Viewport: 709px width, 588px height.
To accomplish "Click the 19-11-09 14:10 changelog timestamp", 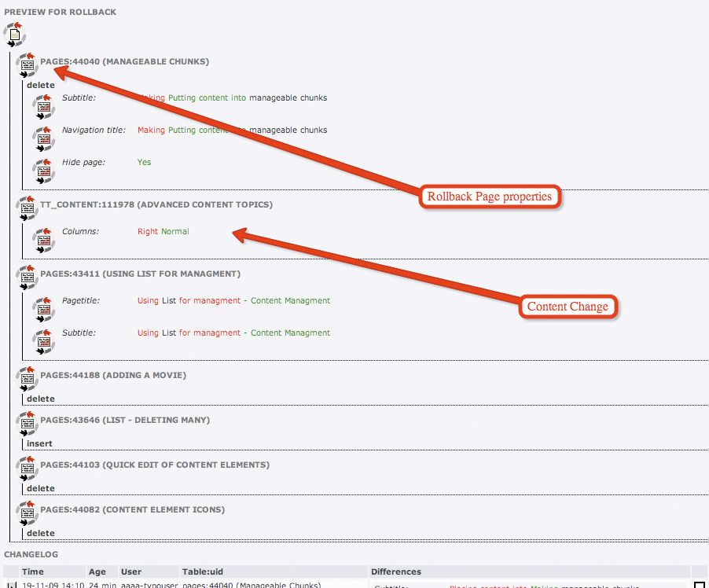I will point(53,585).
